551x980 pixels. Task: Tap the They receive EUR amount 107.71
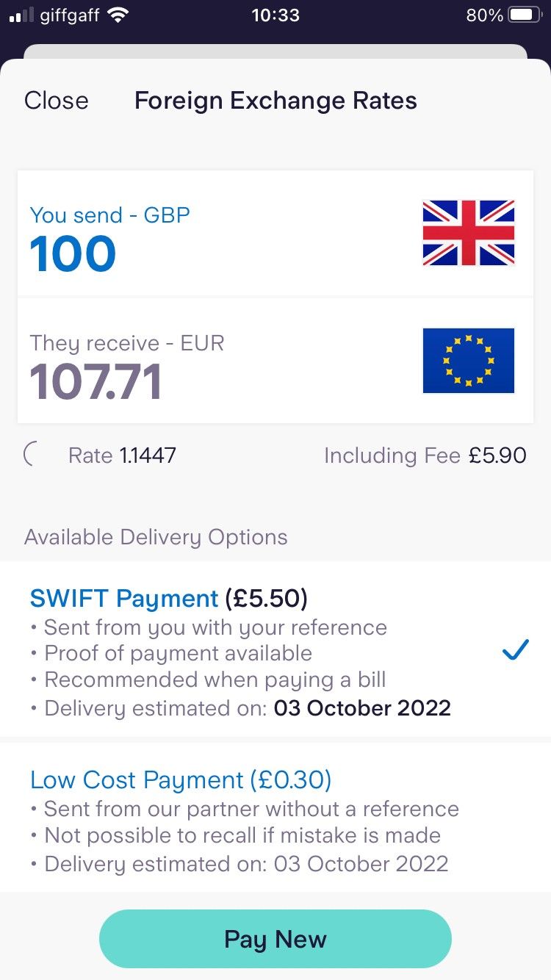[96, 382]
